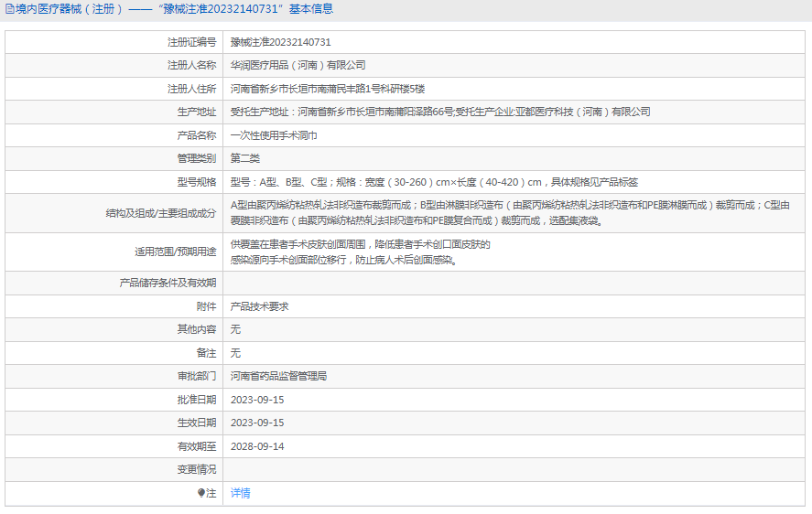Select expiry date 2028-09-14
The image size is (812, 514).
(257, 446)
